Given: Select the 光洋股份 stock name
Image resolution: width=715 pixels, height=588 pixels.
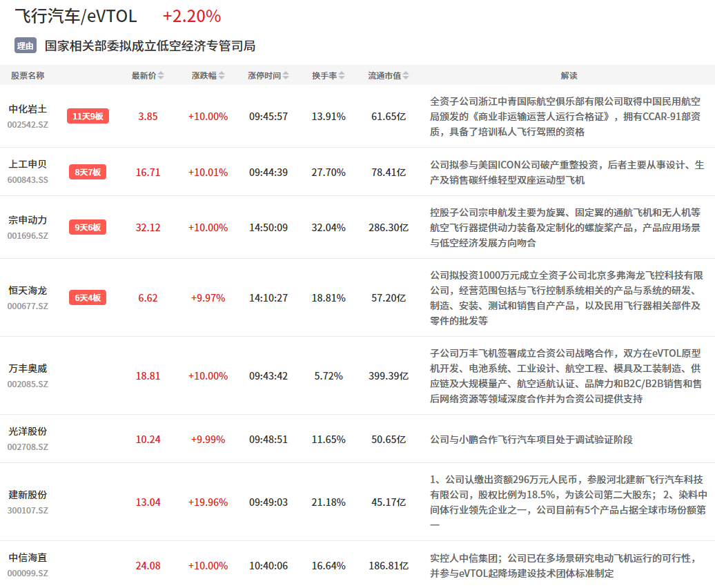Looking at the screenshot, I should tap(28, 431).
